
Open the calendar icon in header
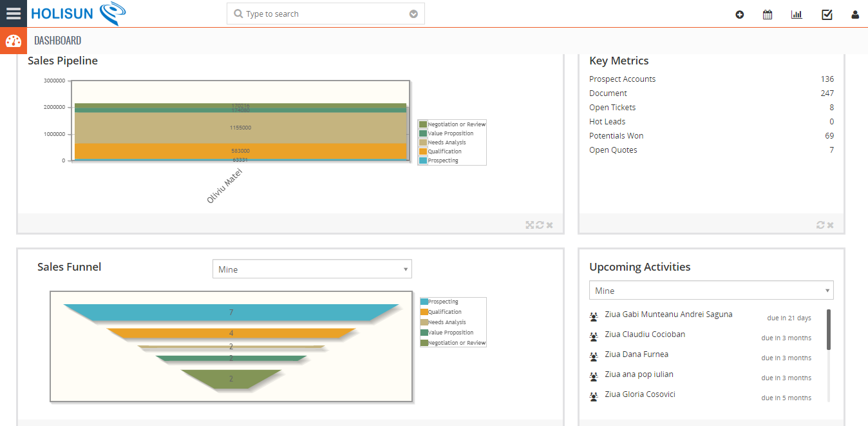click(x=768, y=15)
